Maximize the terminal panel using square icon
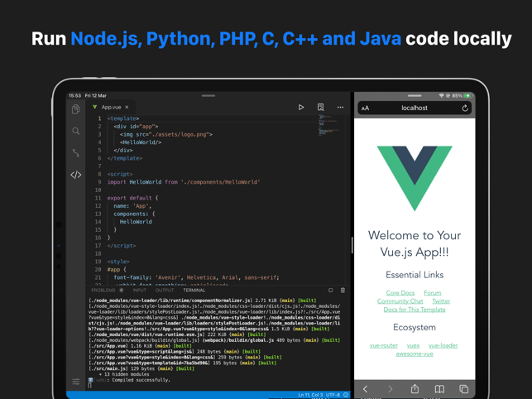Screen dimensions: 532x399 pos(331,291)
